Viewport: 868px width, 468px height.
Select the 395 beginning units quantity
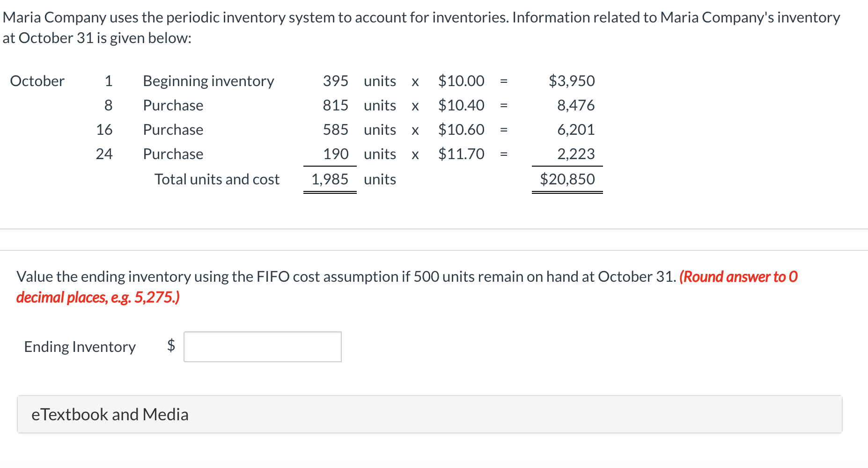coord(335,81)
